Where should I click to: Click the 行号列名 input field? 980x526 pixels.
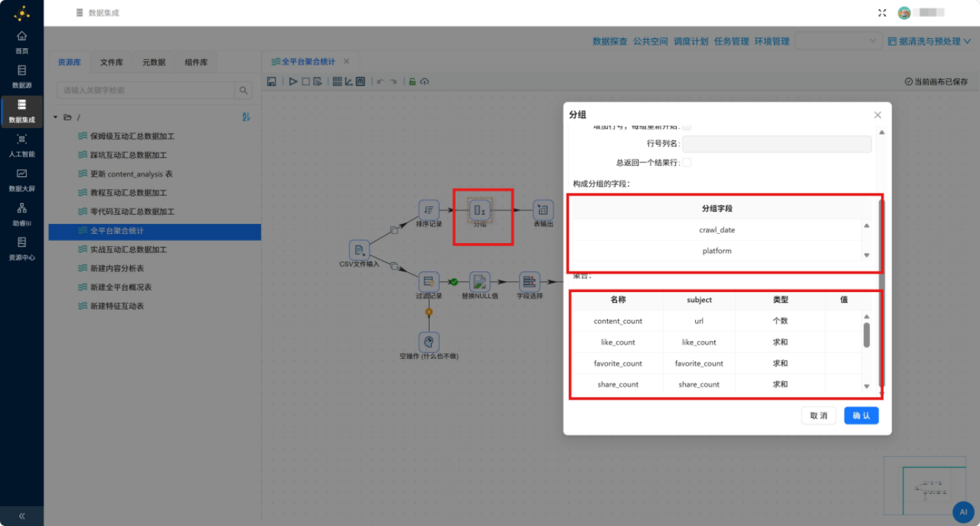(777, 144)
